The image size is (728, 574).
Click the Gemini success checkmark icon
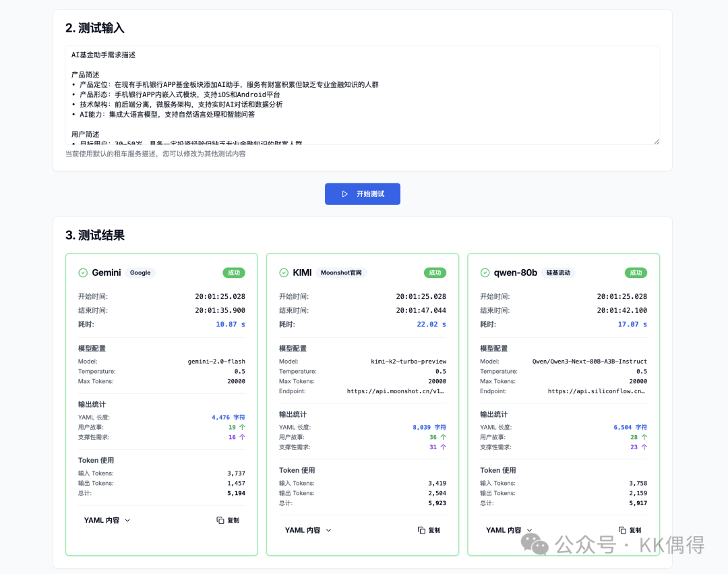point(83,272)
